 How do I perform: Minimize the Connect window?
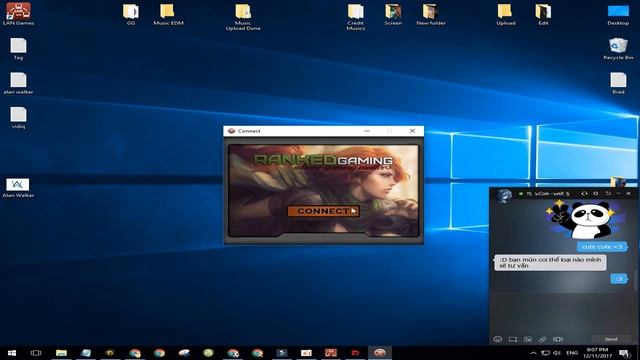(x=367, y=131)
